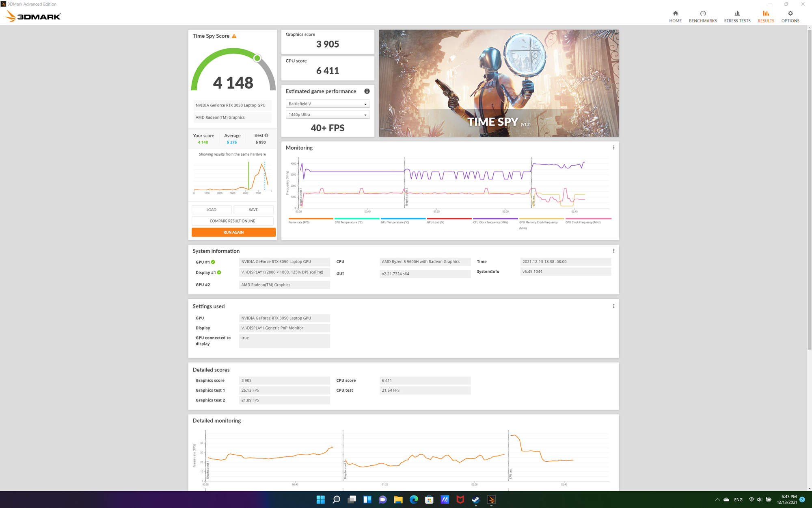Switch to Stress Tests tab
812x508 pixels.
(x=737, y=17)
